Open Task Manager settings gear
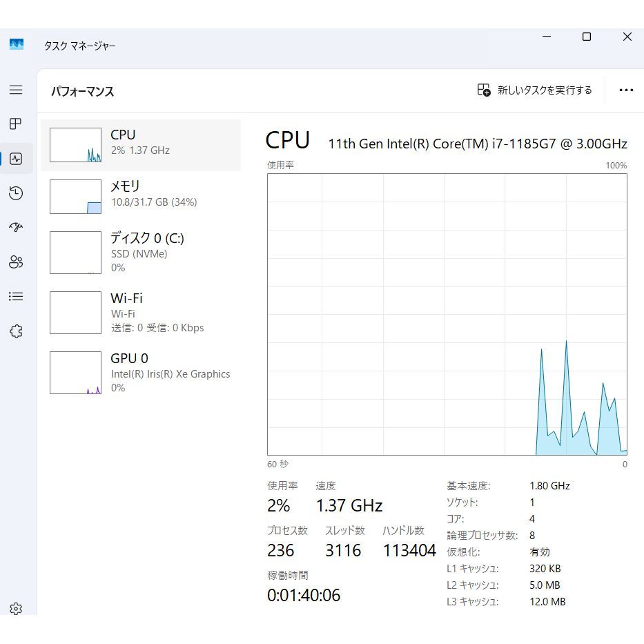Viewport: 644px width, 644px height. [x=16, y=609]
